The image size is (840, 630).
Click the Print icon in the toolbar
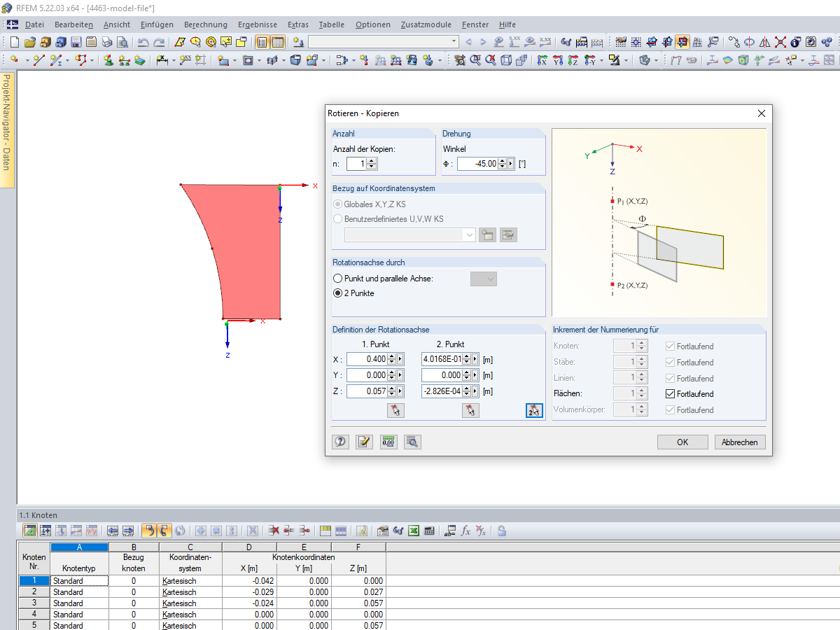(x=106, y=42)
